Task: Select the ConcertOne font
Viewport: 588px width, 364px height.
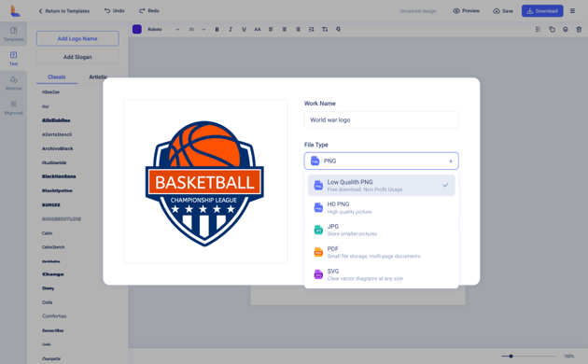Action: 52,330
